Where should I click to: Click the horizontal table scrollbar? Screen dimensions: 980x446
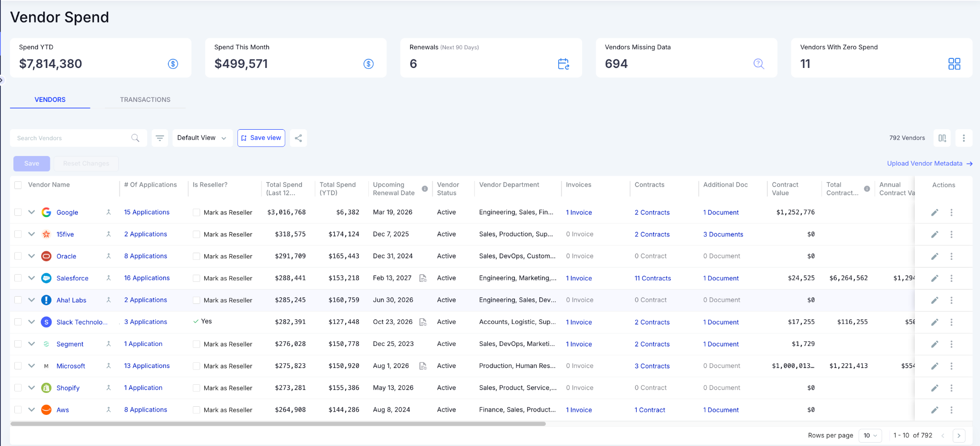278,424
